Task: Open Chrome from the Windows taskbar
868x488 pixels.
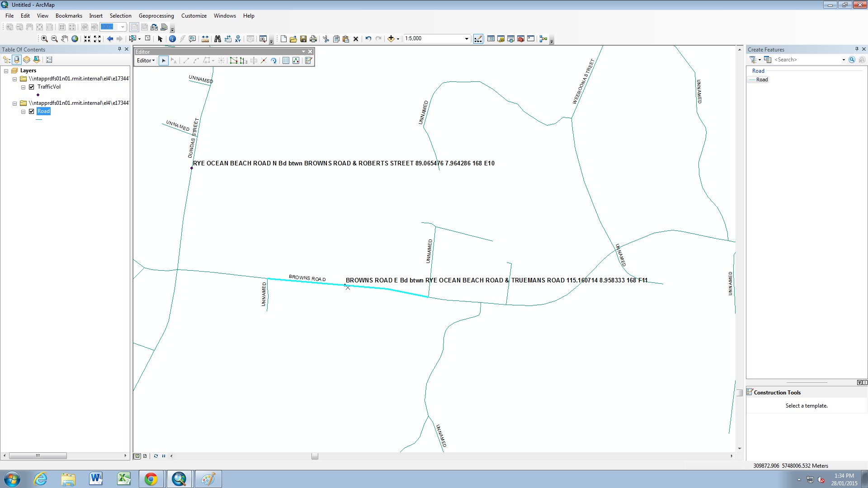Action: coord(151,479)
